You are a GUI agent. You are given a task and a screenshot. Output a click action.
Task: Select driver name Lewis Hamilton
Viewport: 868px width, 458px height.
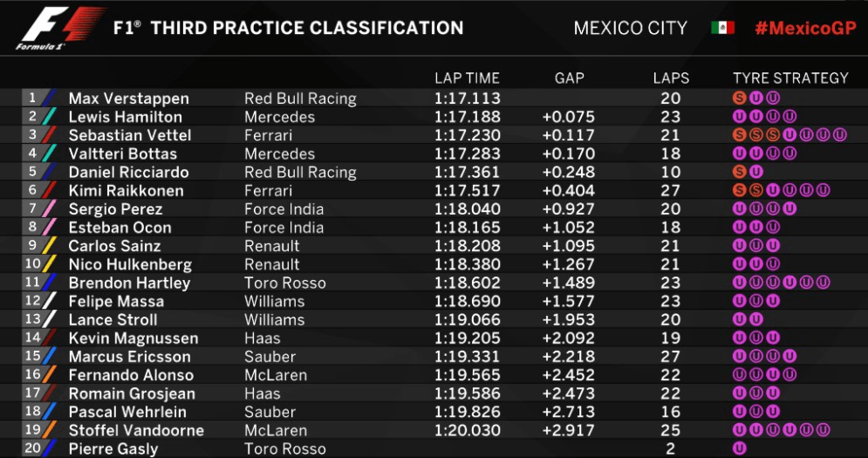click(125, 117)
